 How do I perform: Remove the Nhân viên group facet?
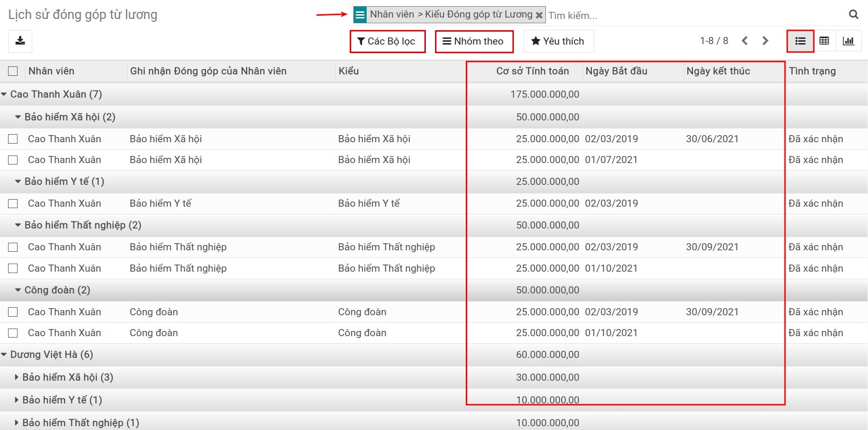pos(539,15)
